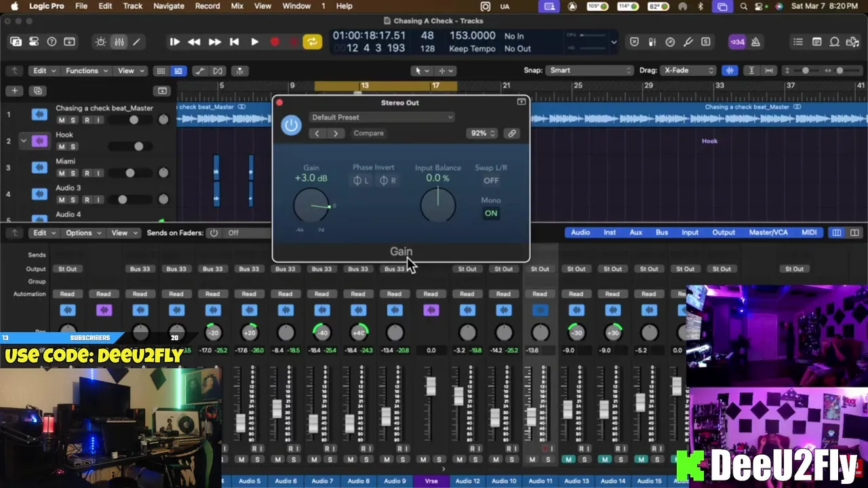This screenshot has width=868, height=488.
Task: Open the Tracks Functions dropdown menu
Action: 86,70
